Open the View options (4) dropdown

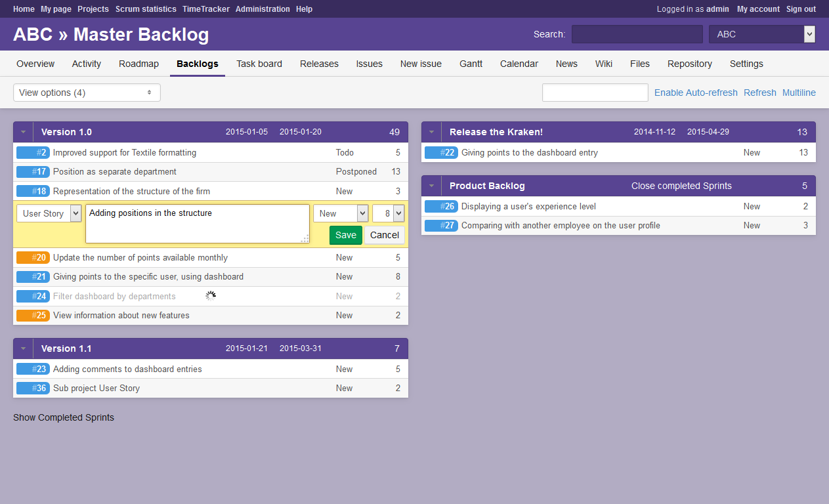point(87,93)
